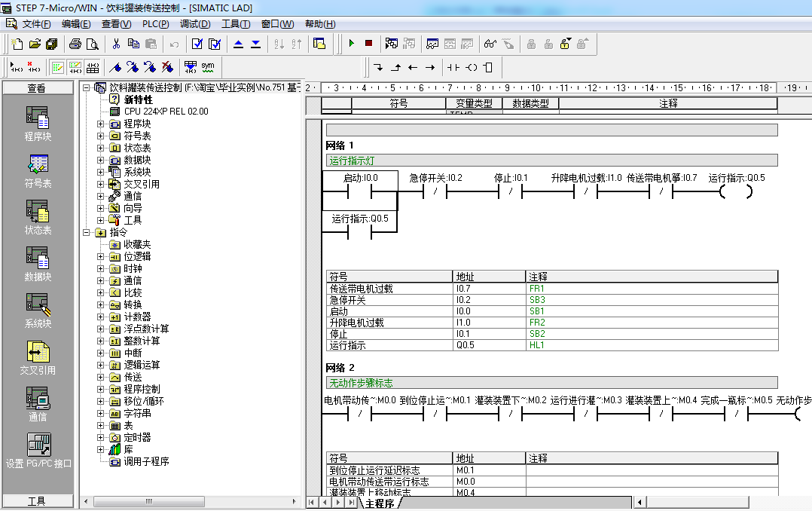812x511 pixels.
Task: Insert an output coil icon
Action: (470, 68)
